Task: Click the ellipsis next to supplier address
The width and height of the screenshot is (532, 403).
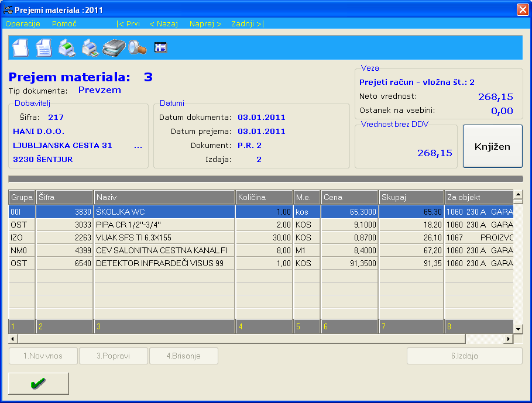Action: 138,146
